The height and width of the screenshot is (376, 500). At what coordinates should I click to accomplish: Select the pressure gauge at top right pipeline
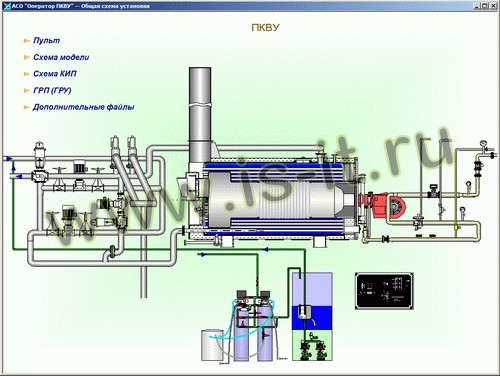pyautogui.click(x=483, y=144)
